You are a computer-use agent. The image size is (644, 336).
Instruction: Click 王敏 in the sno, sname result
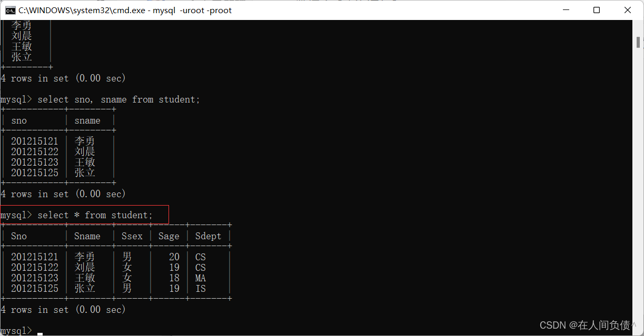[85, 162]
